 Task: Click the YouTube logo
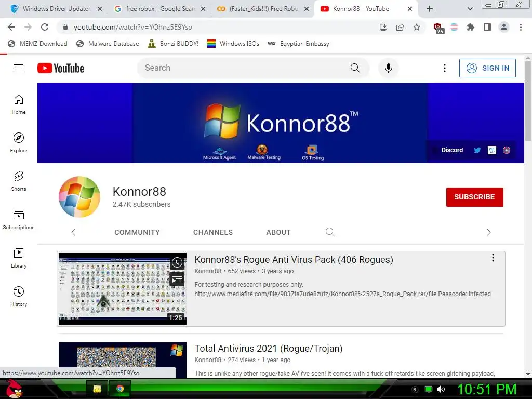pyautogui.click(x=61, y=68)
